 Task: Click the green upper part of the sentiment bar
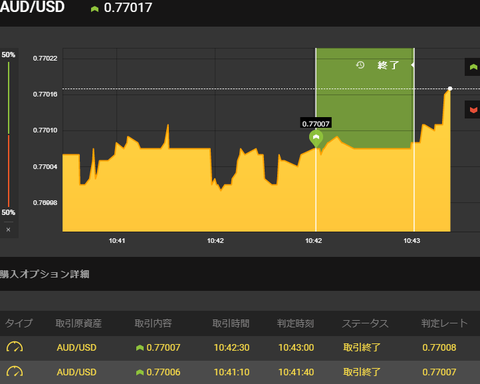coord(8,98)
